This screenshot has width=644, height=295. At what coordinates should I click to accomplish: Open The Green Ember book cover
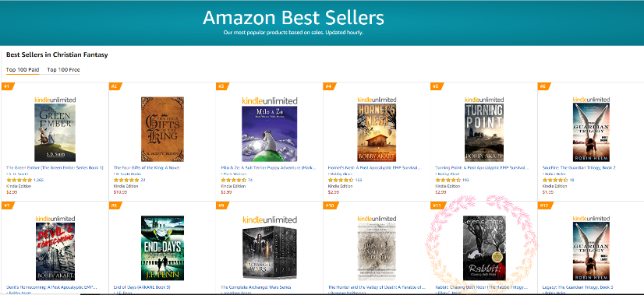tap(55, 132)
